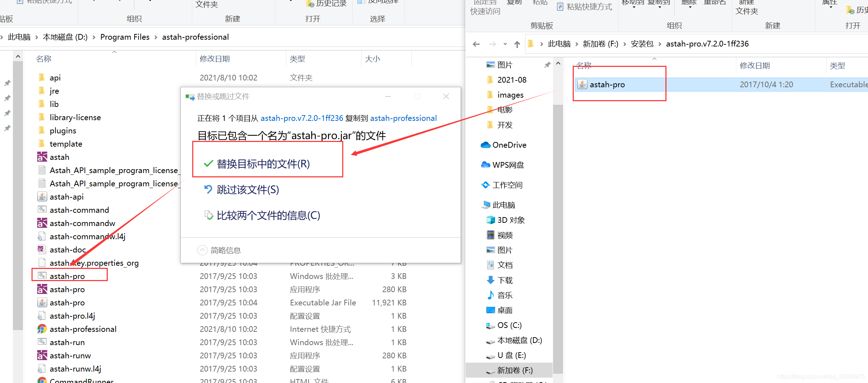Viewport: 868px width, 383px height.
Task: Click 比较两个文件的信息(C) option
Action: coord(268,215)
